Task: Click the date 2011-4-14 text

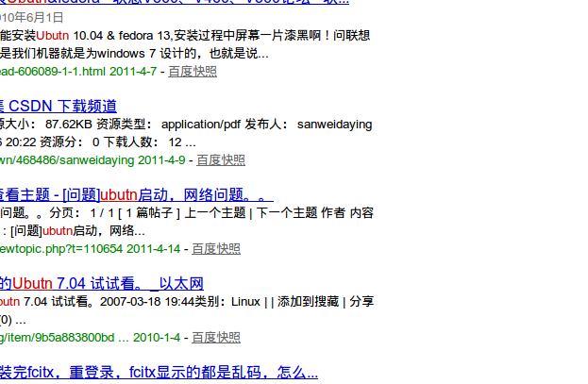Action: click(154, 249)
